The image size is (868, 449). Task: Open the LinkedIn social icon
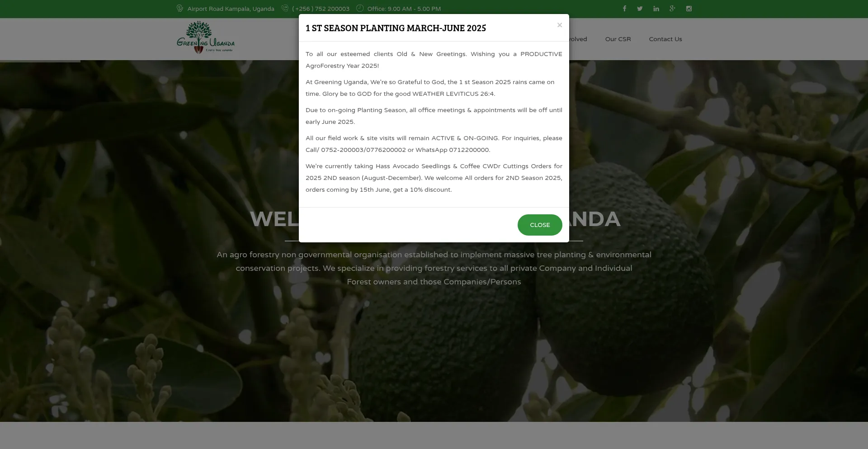click(x=656, y=9)
